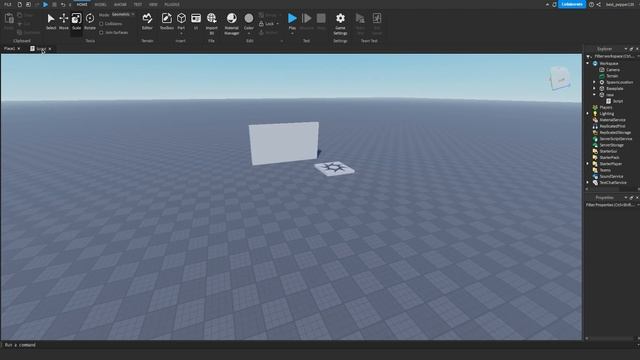Switch to the PLUGINS ribbon tab

tap(172, 4)
